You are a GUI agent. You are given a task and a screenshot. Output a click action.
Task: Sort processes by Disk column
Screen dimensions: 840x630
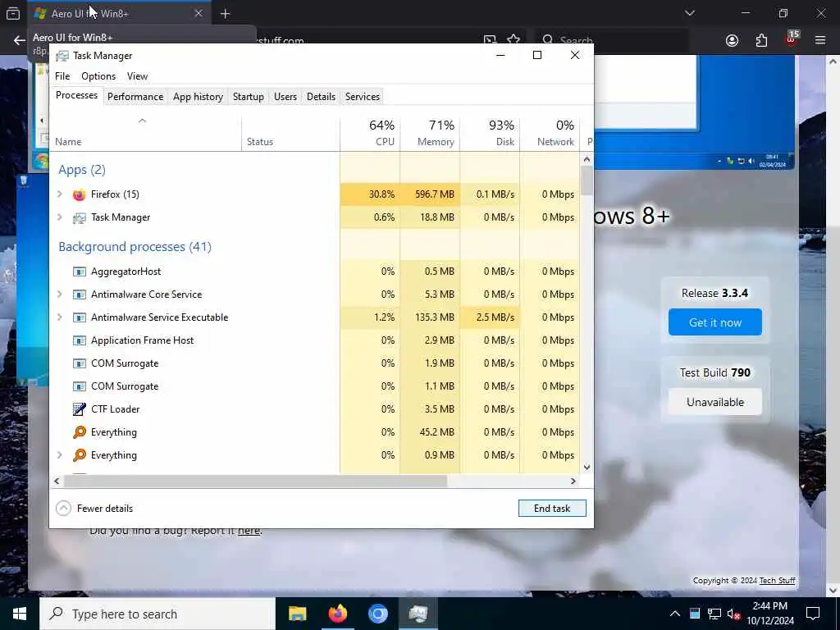click(x=491, y=133)
